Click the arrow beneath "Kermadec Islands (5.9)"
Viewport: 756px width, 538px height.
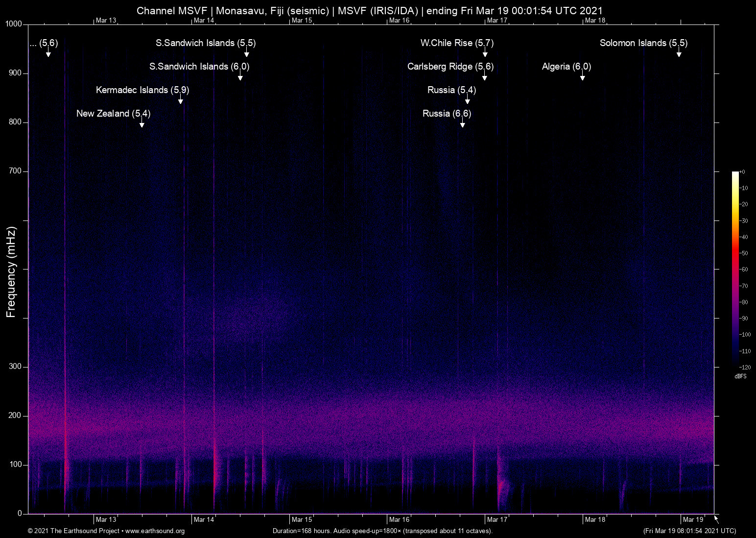pyautogui.click(x=180, y=101)
